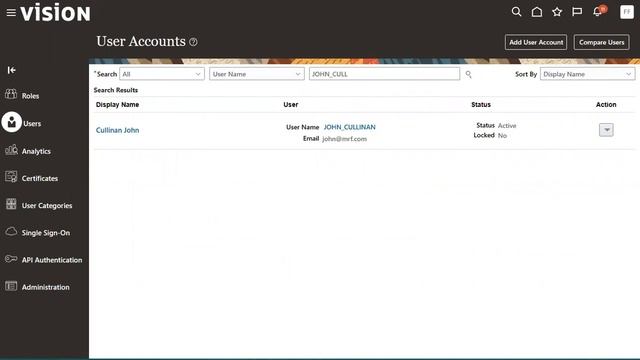Open Analytics from the sidebar
The height and width of the screenshot is (360, 640).
(x=36, y=151)
